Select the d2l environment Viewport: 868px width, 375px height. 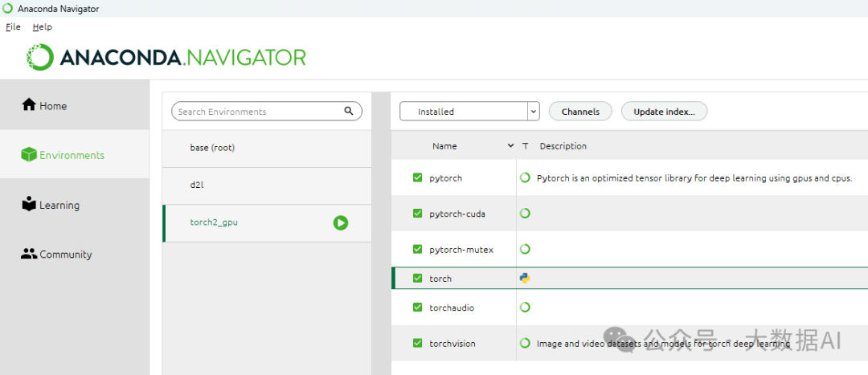click(267, 185)
